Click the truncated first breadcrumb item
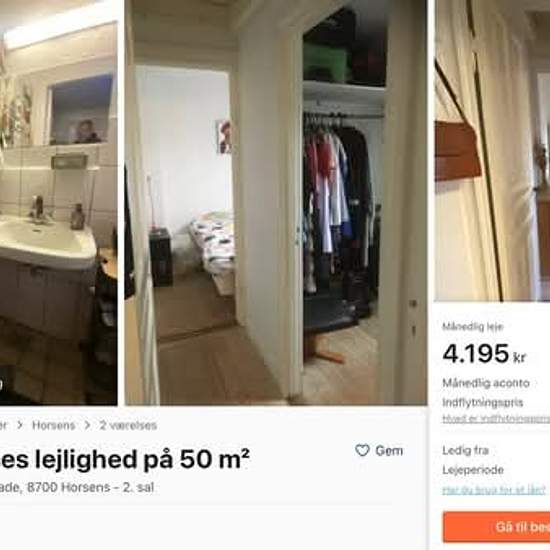Screen dimensions: 550x550 [3, 425]
